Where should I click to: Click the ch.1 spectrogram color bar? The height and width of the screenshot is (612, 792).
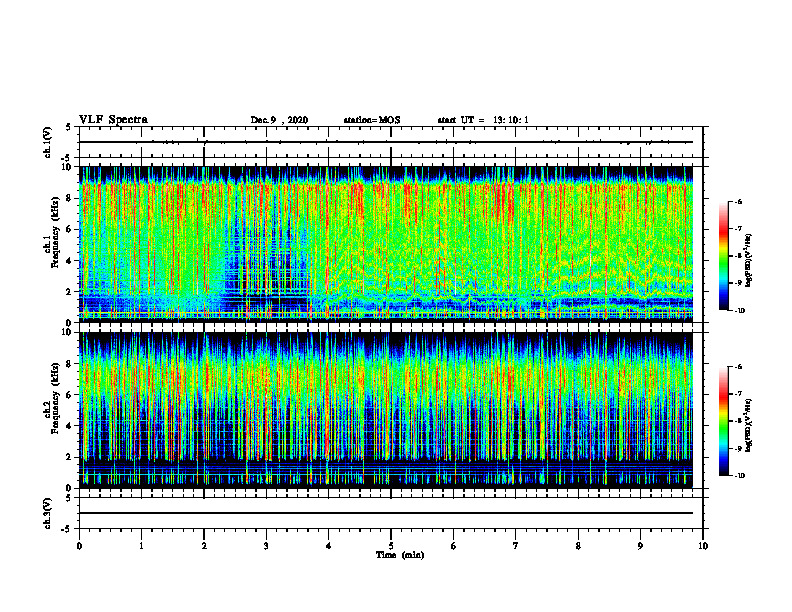[x=723, y=256]
